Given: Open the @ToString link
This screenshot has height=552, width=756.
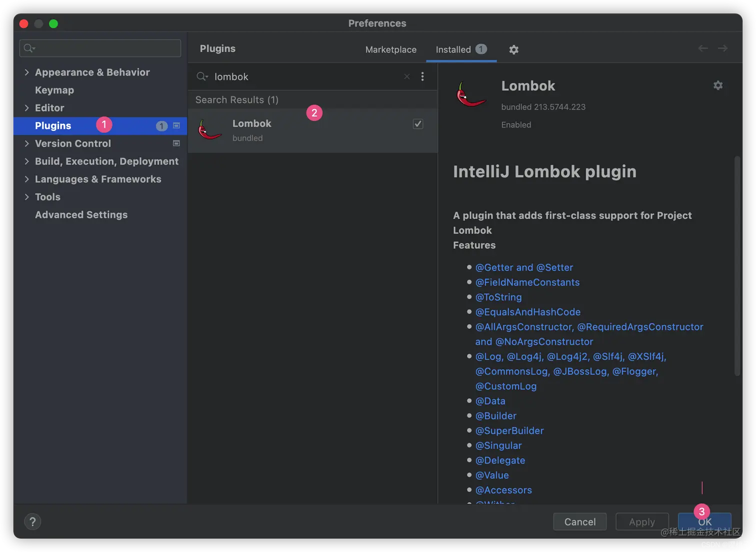Looking at the screenshot, I should pos(498,297).
